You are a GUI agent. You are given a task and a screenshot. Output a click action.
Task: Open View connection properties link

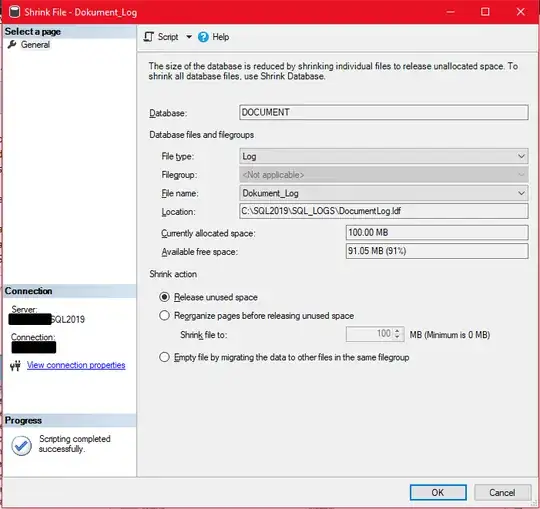click(76, 365)
